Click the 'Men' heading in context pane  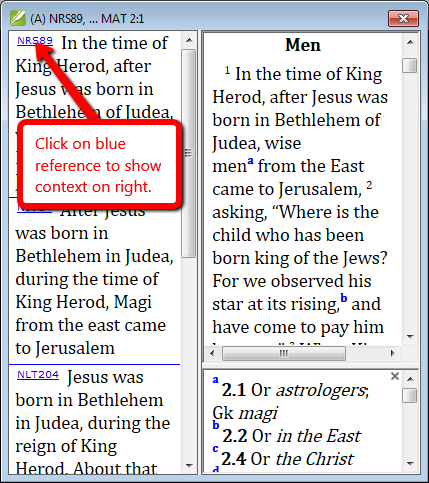303,45
